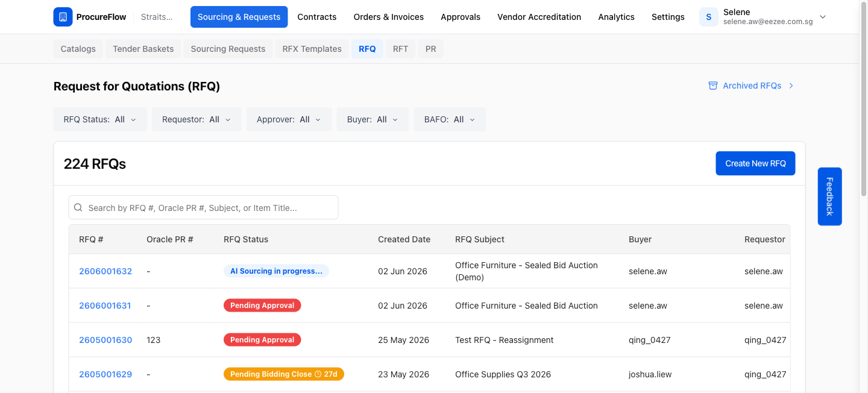Switch to RFX Templates tab
The height and width of the screenshot is (393, 868).
(312, 49)
